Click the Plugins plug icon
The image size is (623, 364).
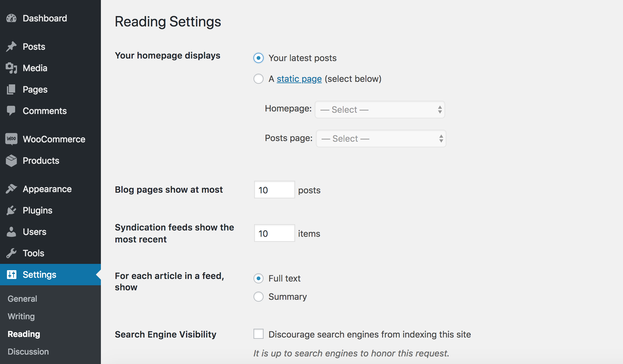pyautogui.click(x=11, y=210)
